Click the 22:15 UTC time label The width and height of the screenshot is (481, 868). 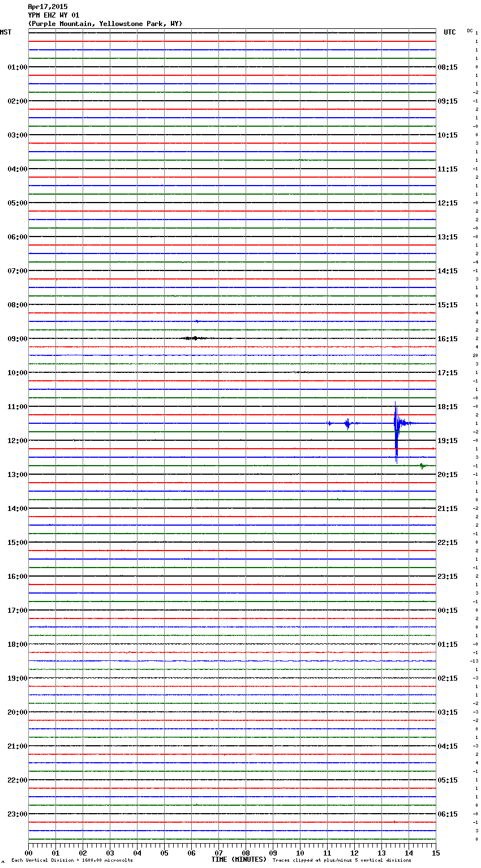[448, 543]
